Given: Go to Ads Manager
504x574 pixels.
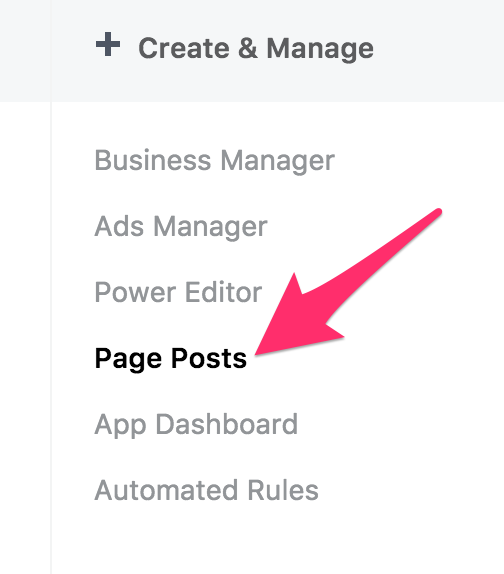Looking at the screenshot, I should tap(181, 227).
